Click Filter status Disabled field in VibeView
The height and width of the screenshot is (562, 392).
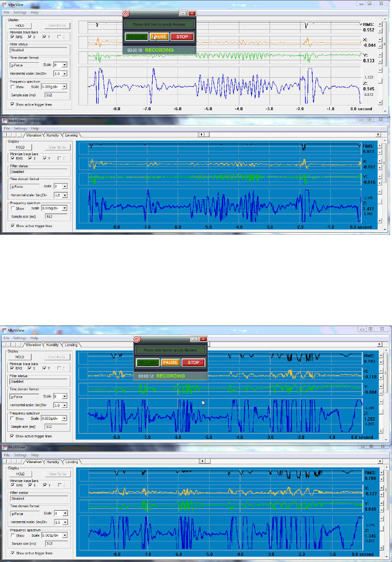[x=39, y=50]
